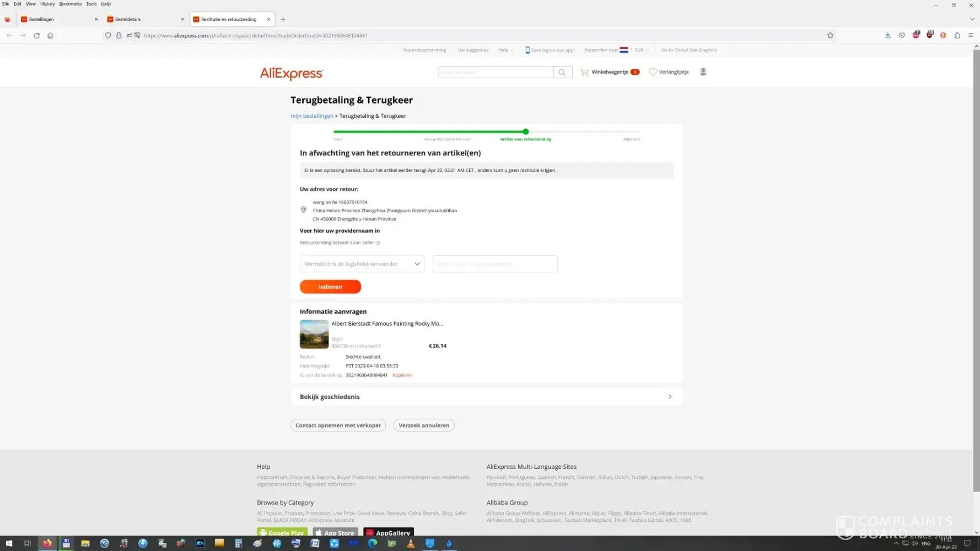Open the Help menu in the menu bar

106,4
